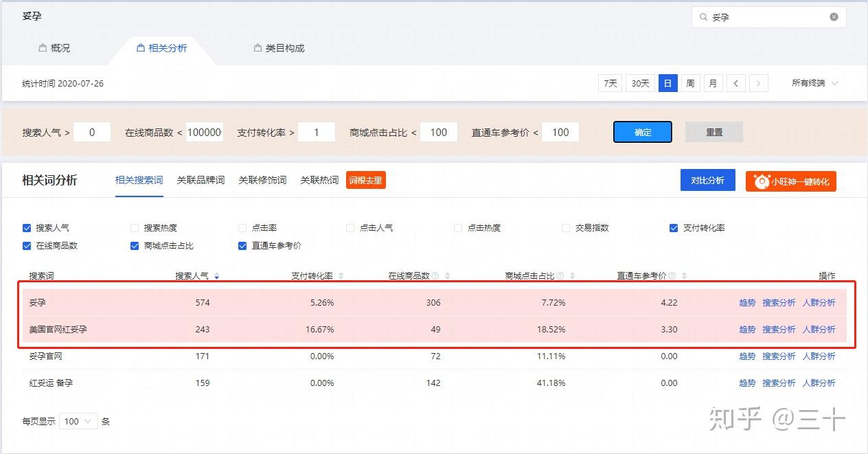Click the 小旺神一键转化 orange icon button
This screenshot has height=454, width=868.
click(x=790, y=181)
